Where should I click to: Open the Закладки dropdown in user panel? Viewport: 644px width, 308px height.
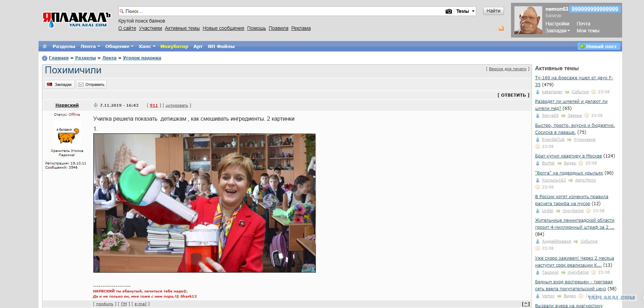558,31
